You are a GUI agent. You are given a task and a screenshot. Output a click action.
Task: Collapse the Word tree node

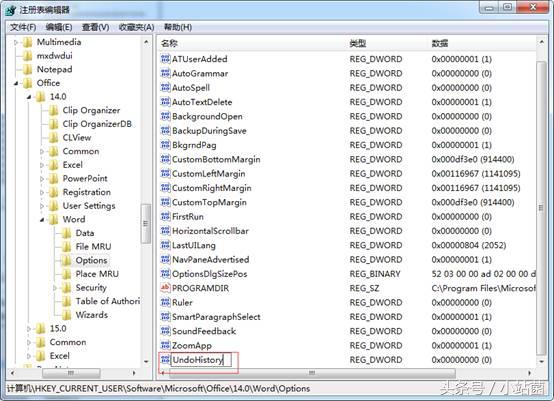(42, 220)
